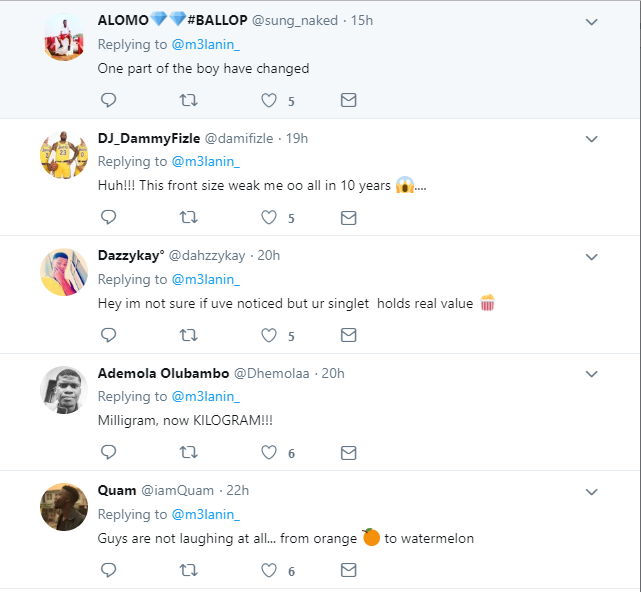Retweet Ademola Olubambo's KILOGRAM tweet
This screenshot has width=641, height=592.
tap(187, 453)
